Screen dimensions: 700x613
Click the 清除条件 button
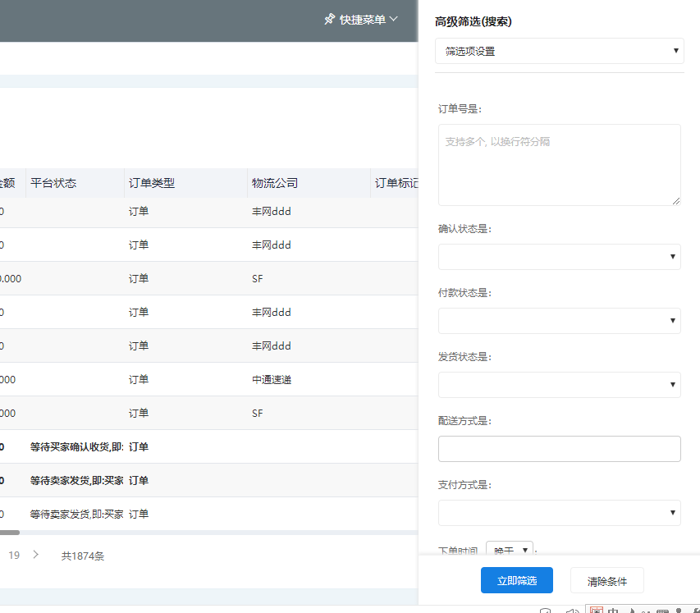tap(606, 580)
